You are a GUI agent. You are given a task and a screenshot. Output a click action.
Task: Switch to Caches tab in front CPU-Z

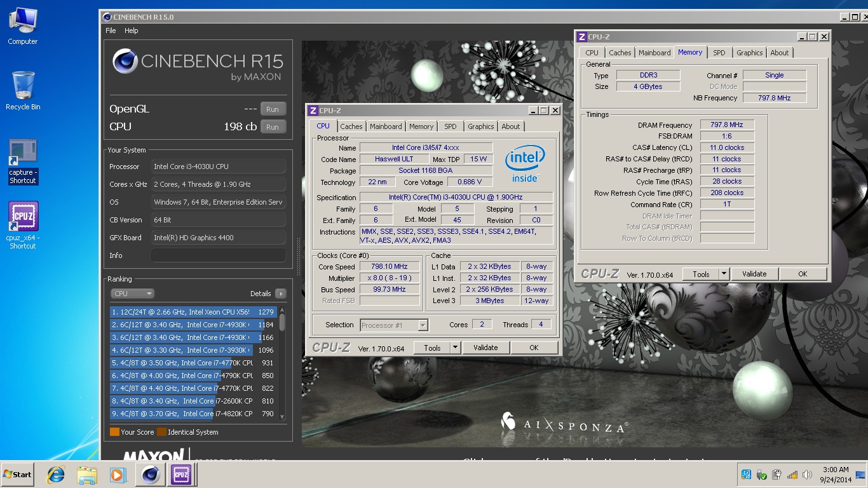click(351, 126)
